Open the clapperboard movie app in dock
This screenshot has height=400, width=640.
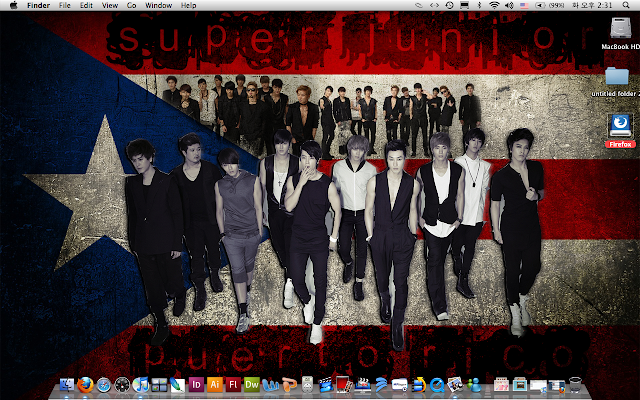click(325, 384)
